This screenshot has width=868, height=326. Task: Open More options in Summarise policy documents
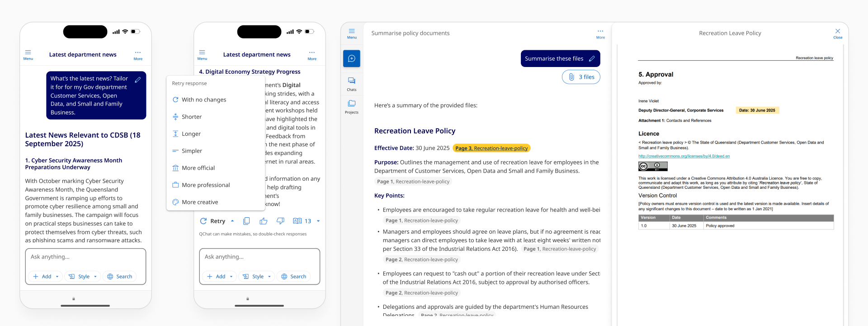(x=600, y=34)
